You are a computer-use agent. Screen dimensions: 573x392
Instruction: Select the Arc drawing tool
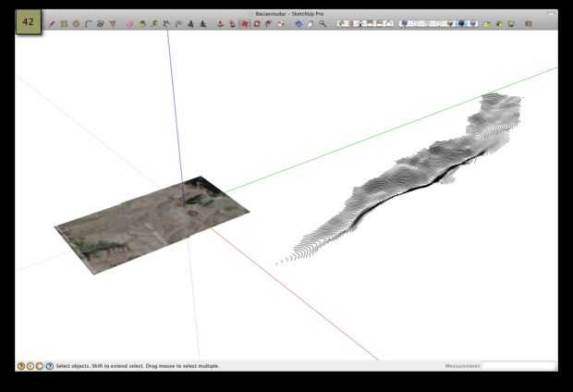tap(88, 24)
